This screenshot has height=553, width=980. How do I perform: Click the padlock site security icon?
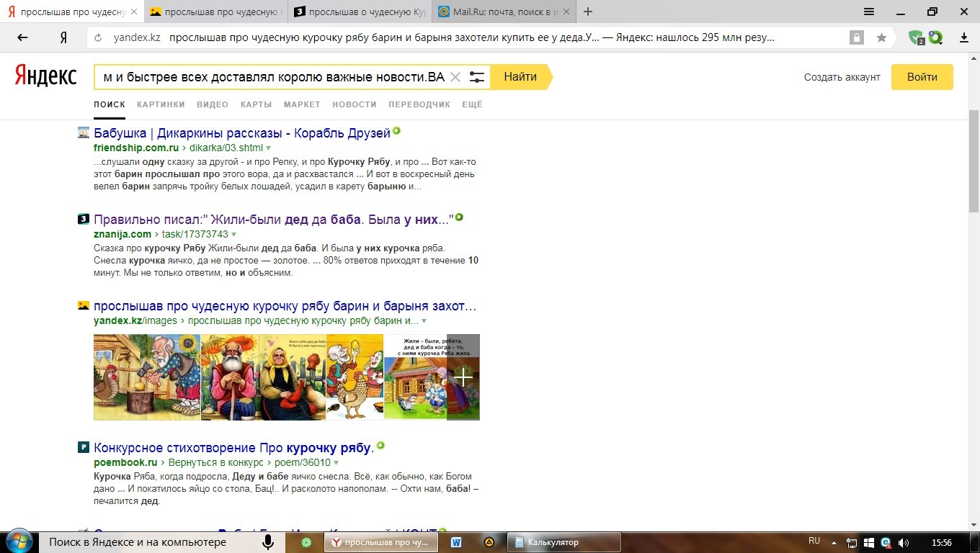click(x=856, y=38)
